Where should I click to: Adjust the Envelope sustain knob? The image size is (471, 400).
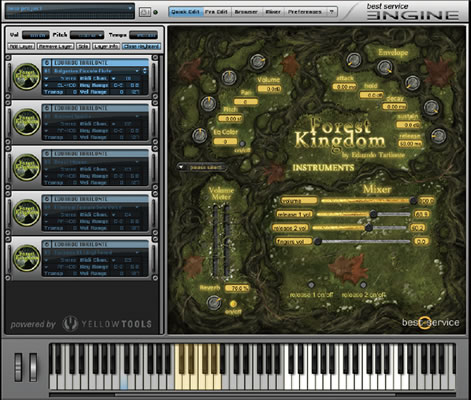tap(431, 107)
